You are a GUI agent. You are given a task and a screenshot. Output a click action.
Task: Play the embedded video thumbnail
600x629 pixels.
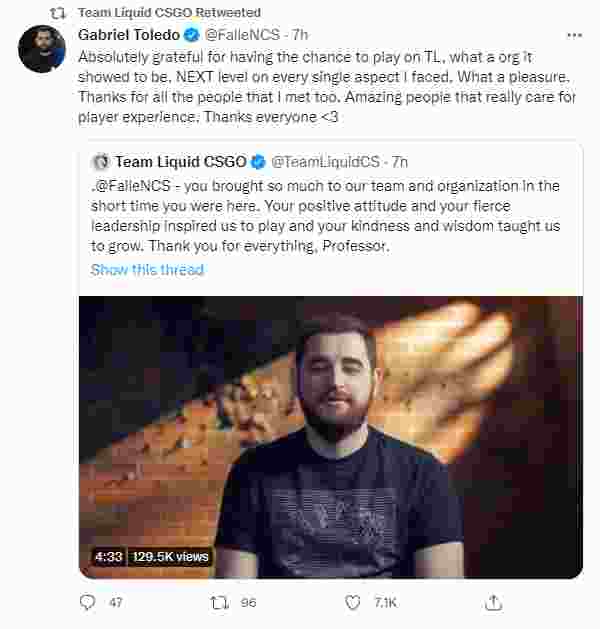pos(331,436)
